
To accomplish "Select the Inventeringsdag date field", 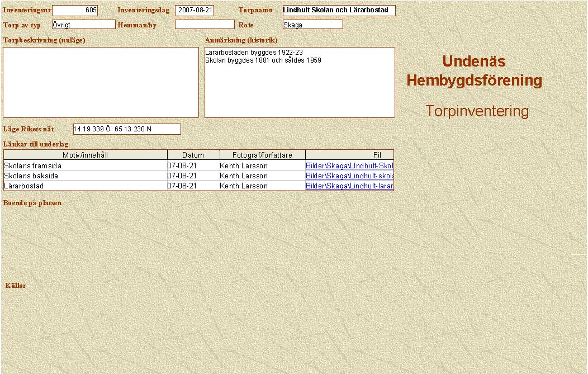I will (195, 11).
